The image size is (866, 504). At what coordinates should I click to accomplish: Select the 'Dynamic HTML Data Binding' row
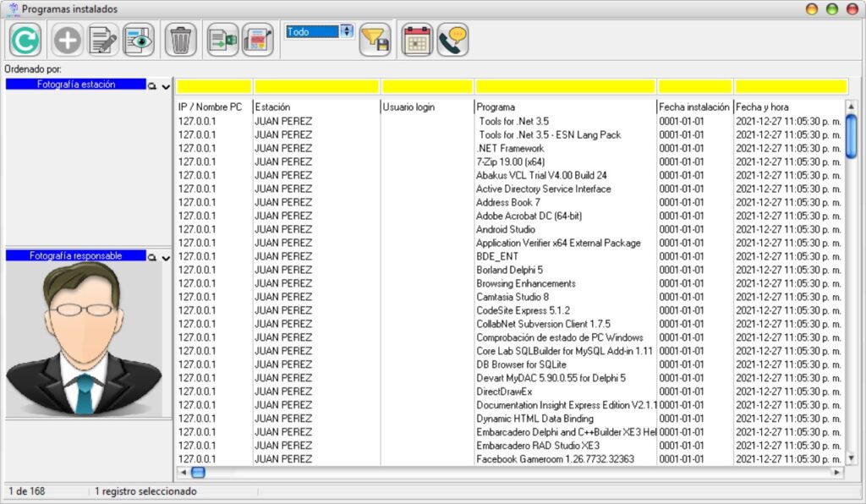pos(510,419)
